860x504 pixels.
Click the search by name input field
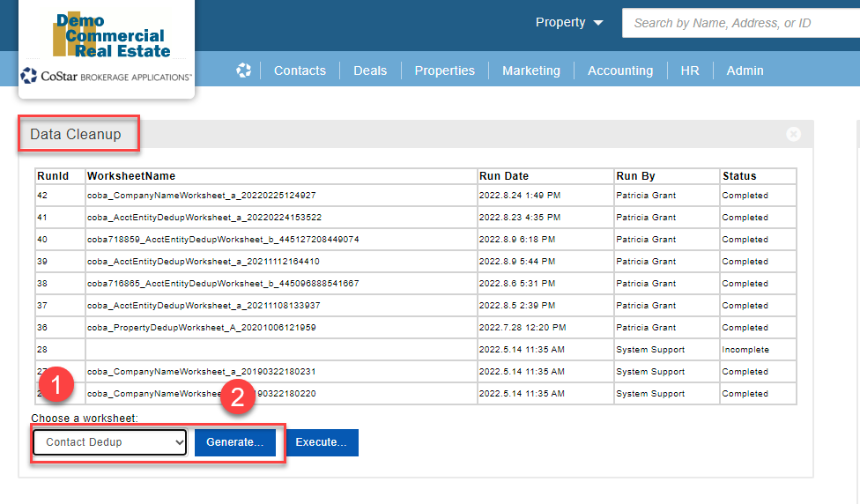[x=740, y=23]
